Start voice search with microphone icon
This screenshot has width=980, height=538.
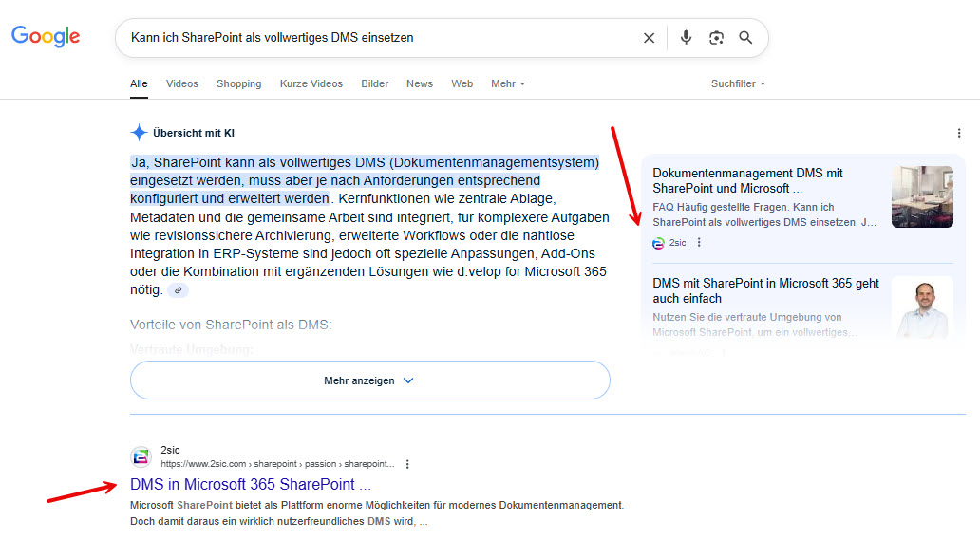coord(686,38)
